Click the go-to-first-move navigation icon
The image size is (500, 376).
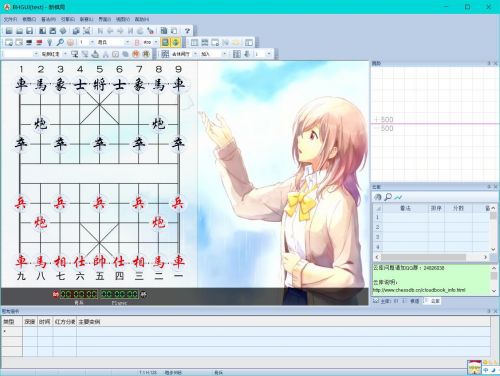[x=100, y=31]
